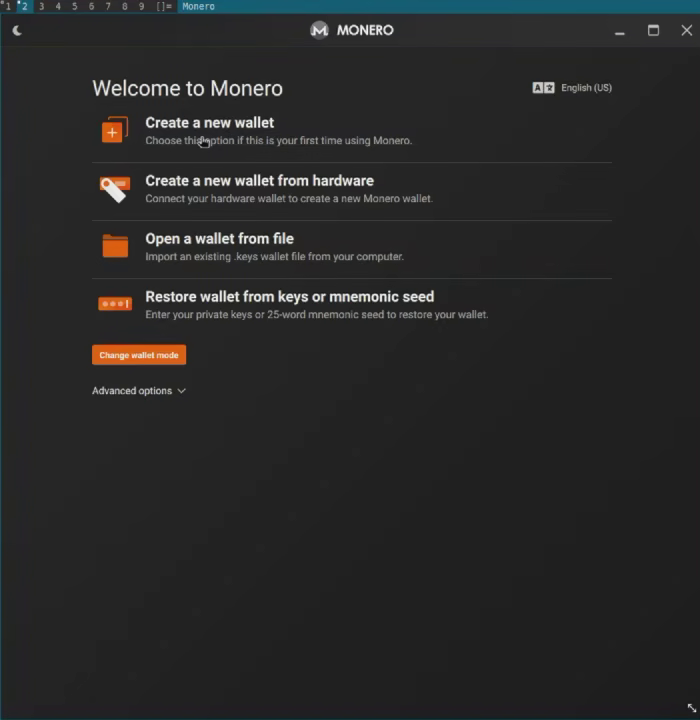Viewport: 700px width, 720px height.
Task: Click the chevron next to Advanced options
Action: pyautogui.click(x=182, y=391)
